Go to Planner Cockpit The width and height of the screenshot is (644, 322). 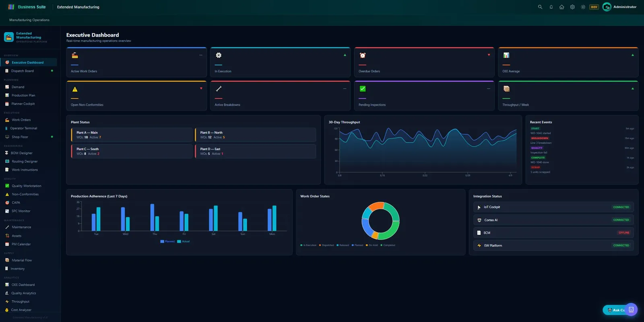pyautogui.click(x=28, y=104)
